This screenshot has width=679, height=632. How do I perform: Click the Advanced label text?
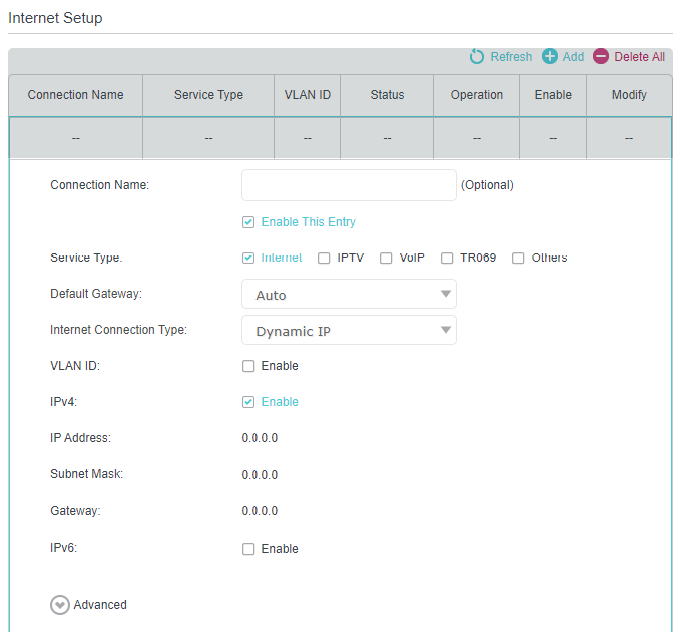click(100, 605)
